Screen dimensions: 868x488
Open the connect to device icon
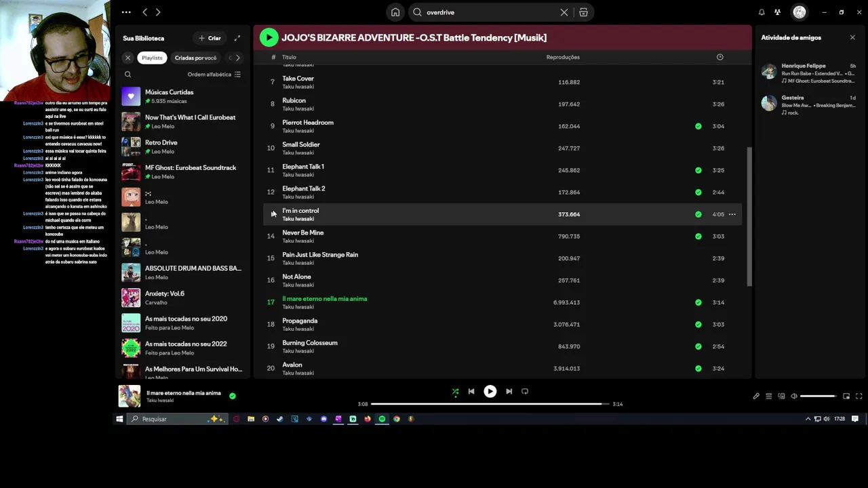pos(781,396)
